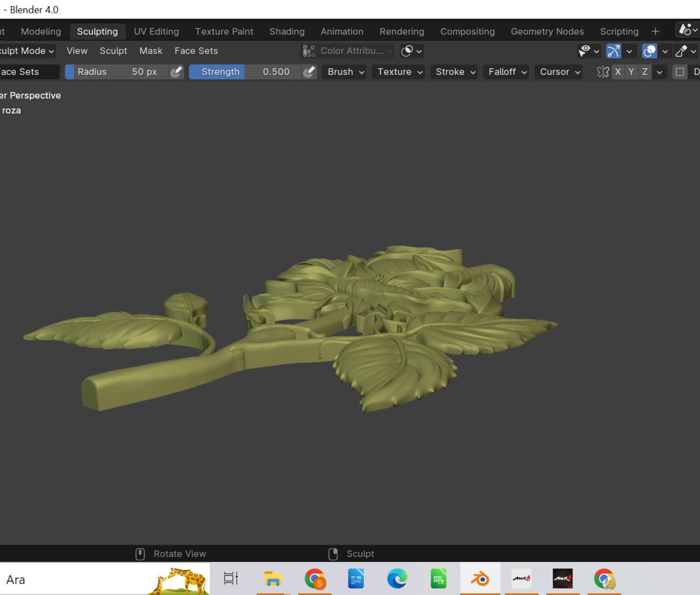The width and height of the screenshot is (700, 595).
Task: Open the Scripting workspace tab
Action: coord(619,32)
